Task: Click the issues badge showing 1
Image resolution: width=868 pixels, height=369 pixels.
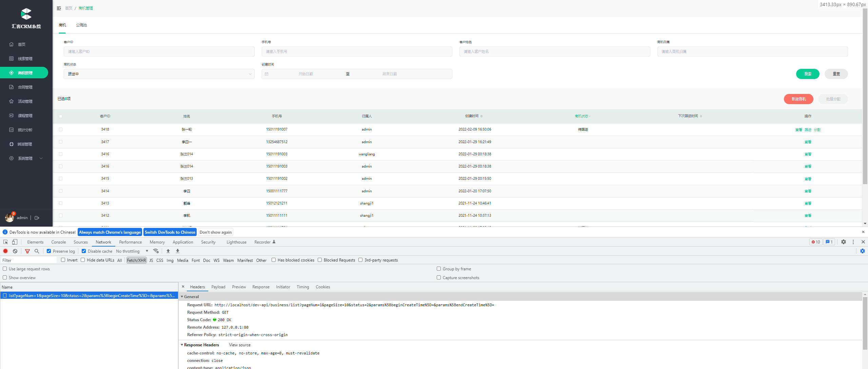Action: pyautogui.click(x=829, y=242)
